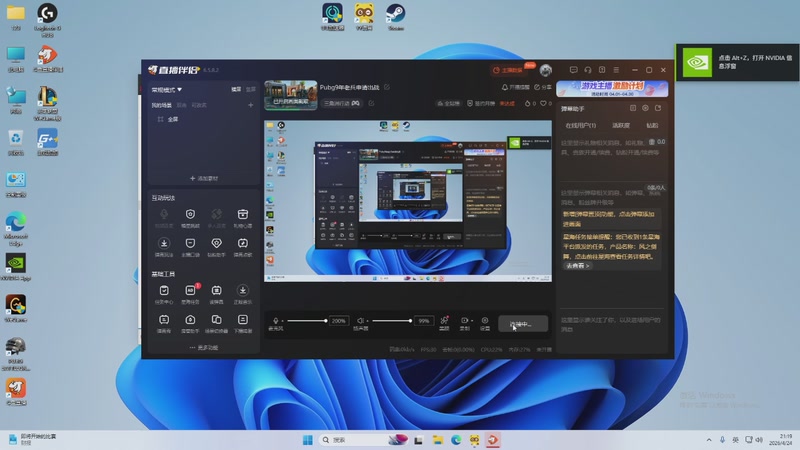The height and width of the screenshot is (450, 800).
Task: Switch to the dimmed orientation option beside 横屏
Action: point(251,89)
